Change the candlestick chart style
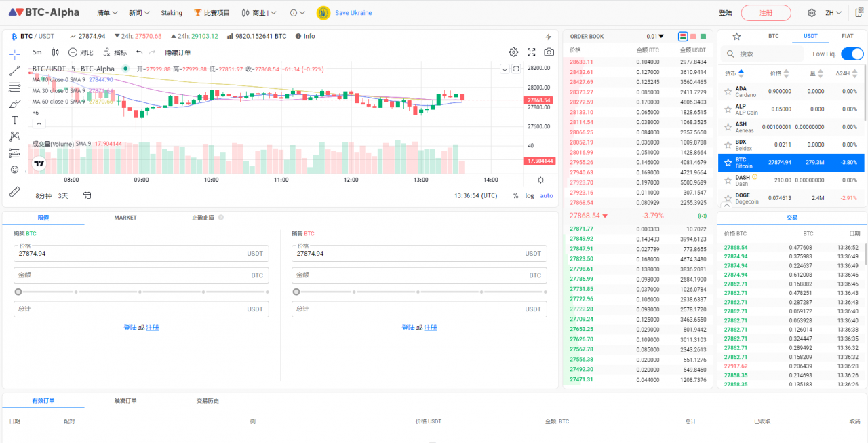 (x=55, y=52)
